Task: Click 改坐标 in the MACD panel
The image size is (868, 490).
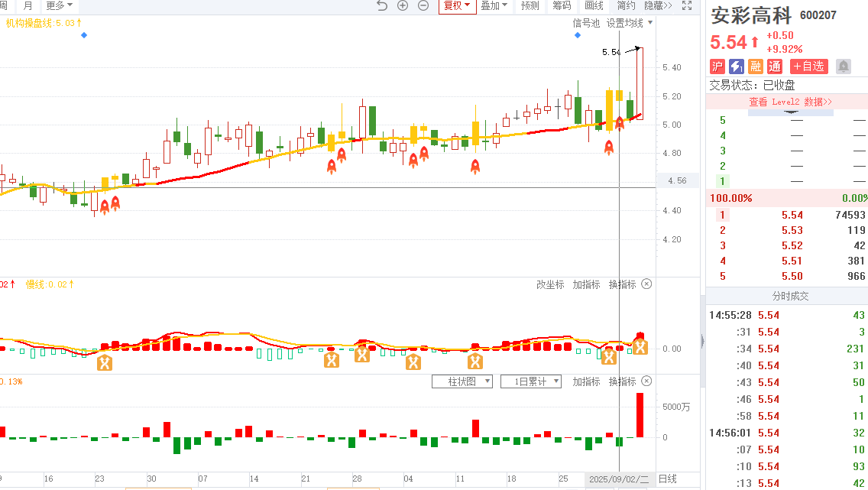Action: pyautogui.click(x=549, y=284)
